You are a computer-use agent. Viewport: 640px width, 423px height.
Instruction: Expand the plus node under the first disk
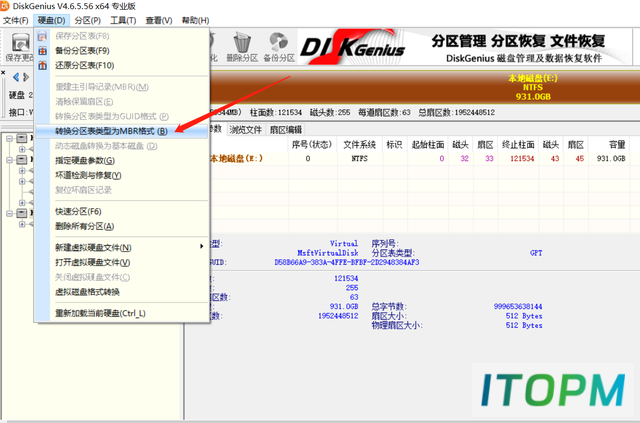point(22,149)
